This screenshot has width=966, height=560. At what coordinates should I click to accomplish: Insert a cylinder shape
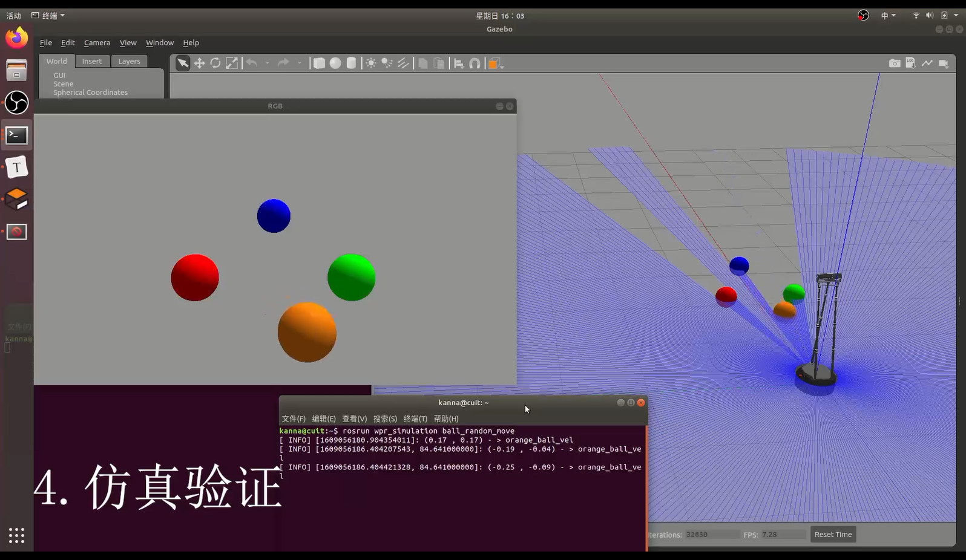point(352,63)
